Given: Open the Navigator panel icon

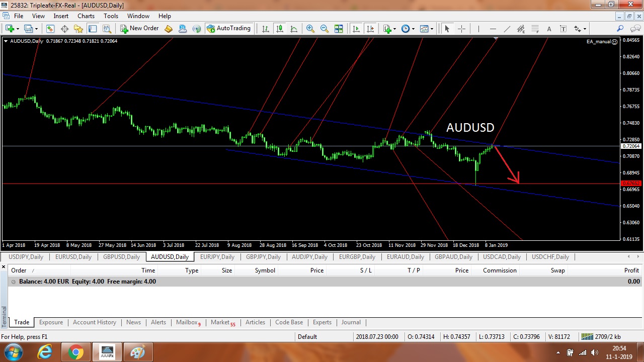Looking at the screenshot, I should (x=78, y=29).
